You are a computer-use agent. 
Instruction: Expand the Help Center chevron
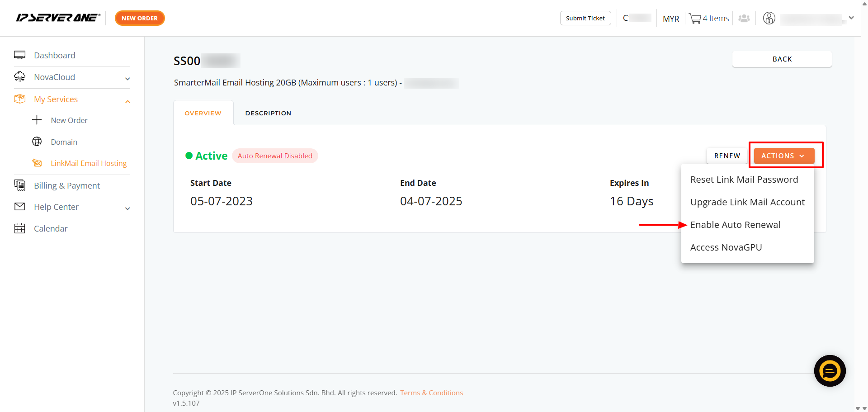tap(127, 208)
